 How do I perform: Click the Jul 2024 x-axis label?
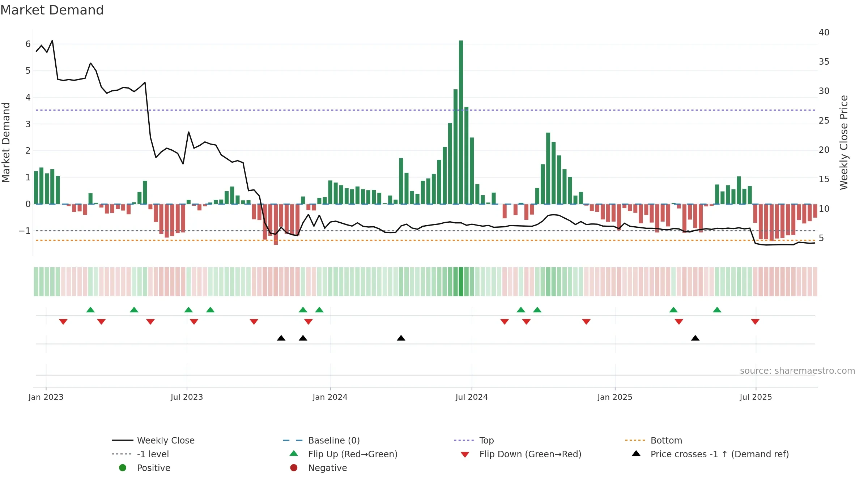click(x=472, y=397)
